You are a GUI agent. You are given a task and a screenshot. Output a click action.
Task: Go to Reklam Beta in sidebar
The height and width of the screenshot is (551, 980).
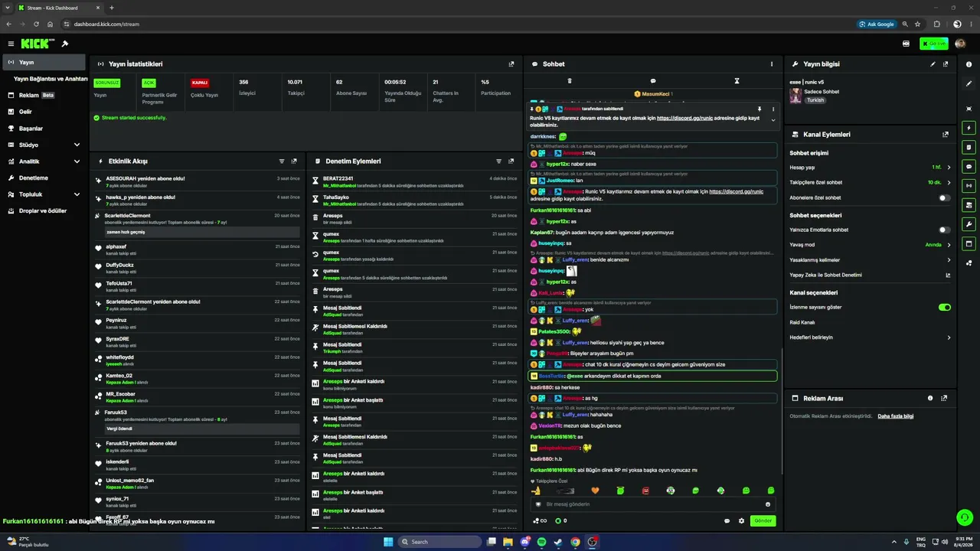point(43,96)
